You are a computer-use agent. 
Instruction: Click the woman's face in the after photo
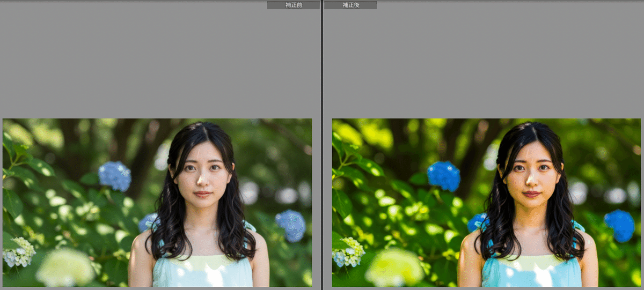(532, 172)
